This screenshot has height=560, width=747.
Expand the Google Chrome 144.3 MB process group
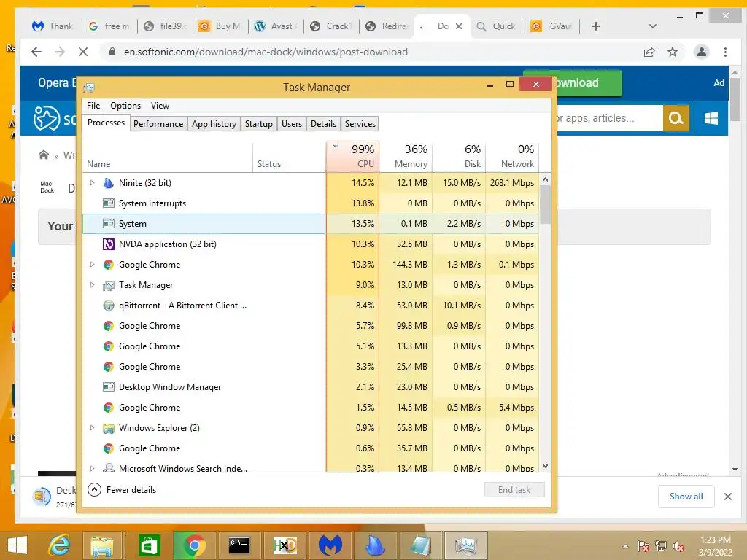click(93, 264)
